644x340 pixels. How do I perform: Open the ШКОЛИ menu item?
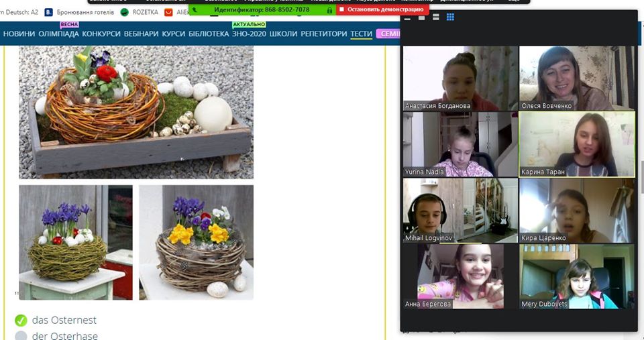pyautogui.click(x=283, y=34)
